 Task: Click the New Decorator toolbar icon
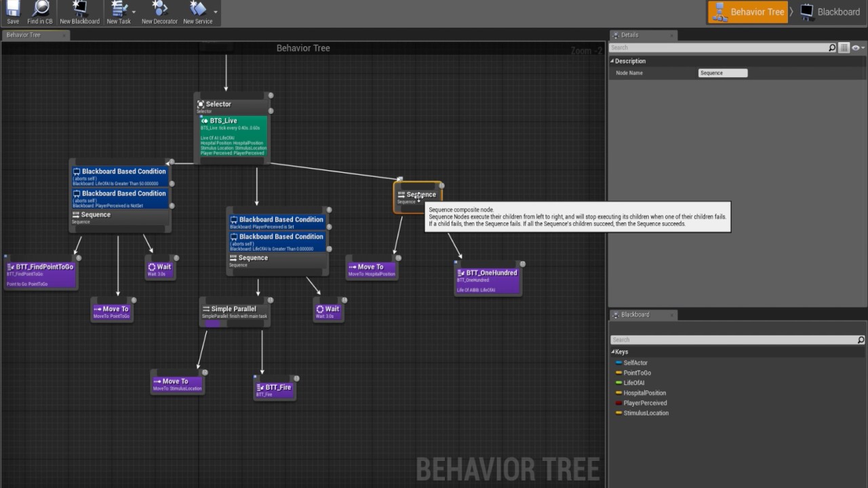159,13
